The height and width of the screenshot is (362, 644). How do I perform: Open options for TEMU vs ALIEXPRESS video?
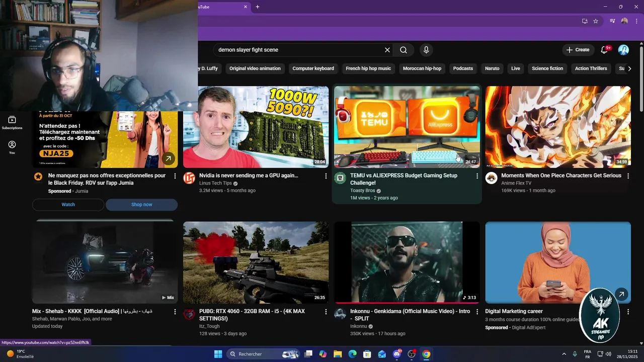477,176
